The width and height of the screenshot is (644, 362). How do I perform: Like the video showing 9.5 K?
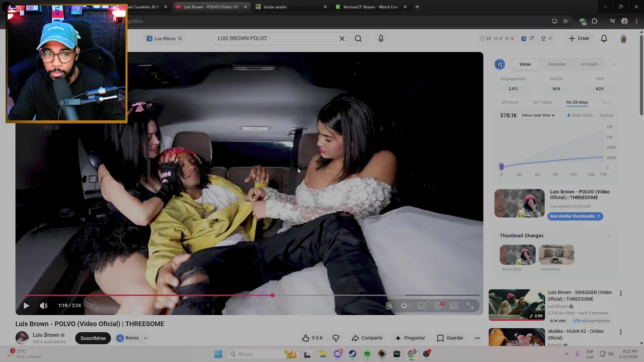312,338
